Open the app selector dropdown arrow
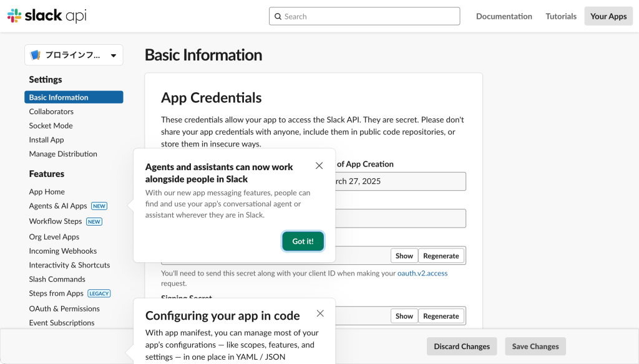 114,55
